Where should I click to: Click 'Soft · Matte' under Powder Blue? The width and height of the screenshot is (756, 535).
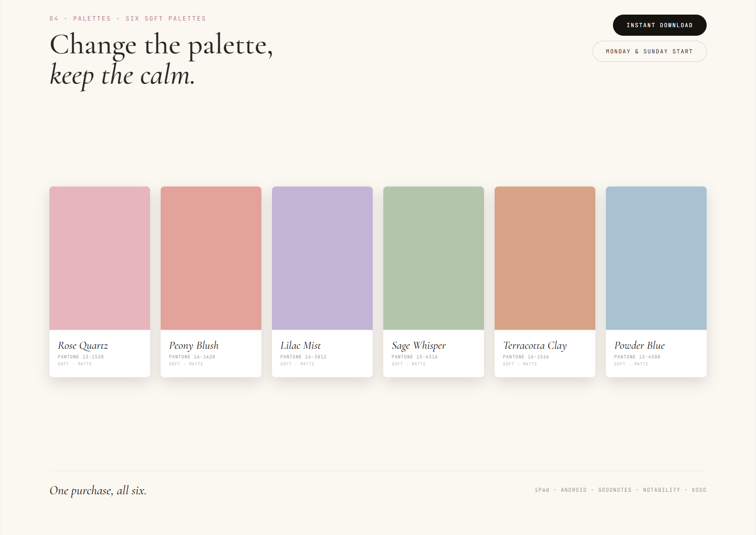(632, 364)
